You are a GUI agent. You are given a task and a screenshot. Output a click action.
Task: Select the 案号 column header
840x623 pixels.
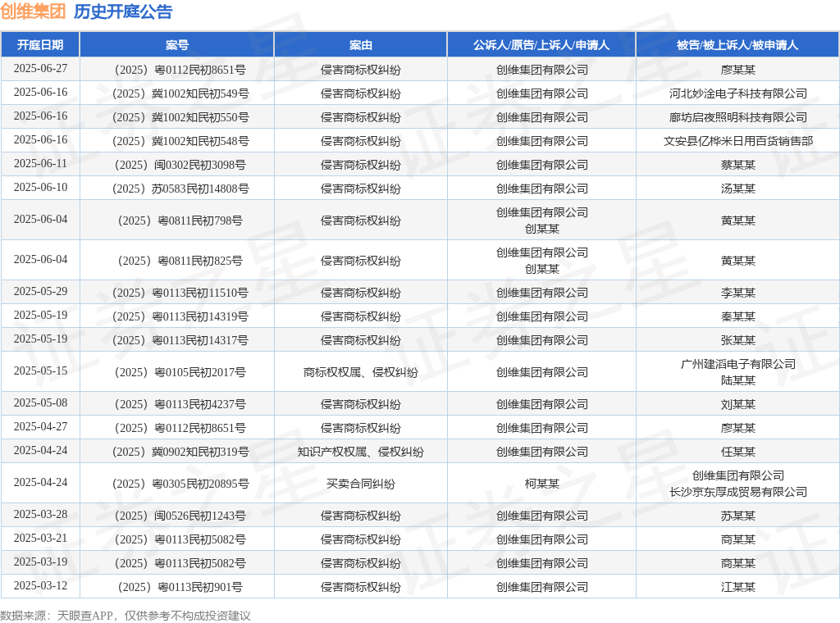(x=177, y=45)
